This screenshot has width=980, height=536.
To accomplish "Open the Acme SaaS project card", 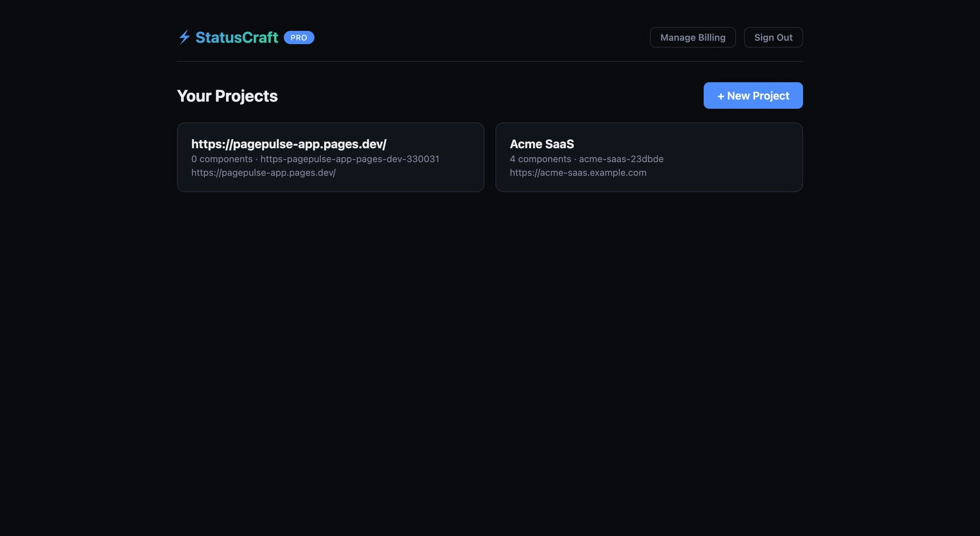I will coord(649,157).
